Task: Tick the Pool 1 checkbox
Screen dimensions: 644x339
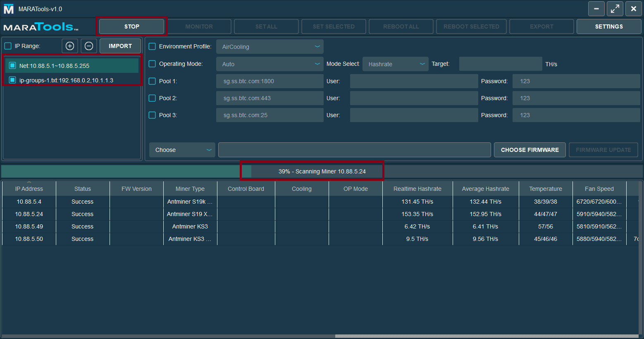Action: 152,81
